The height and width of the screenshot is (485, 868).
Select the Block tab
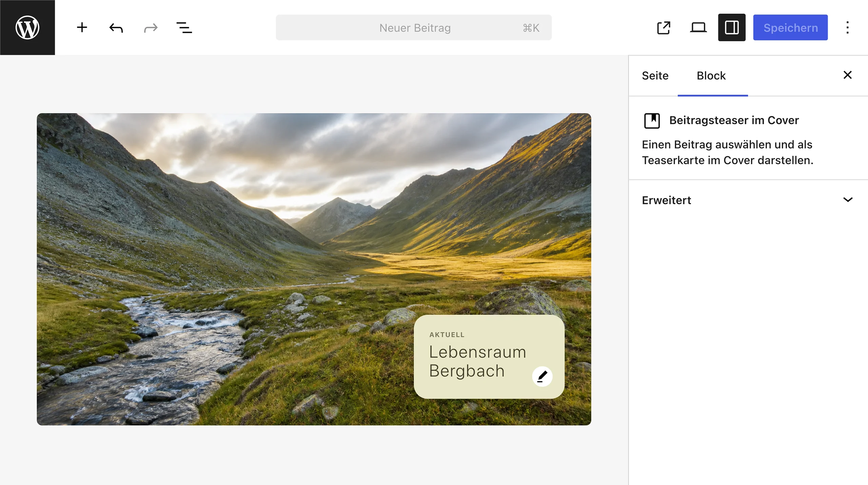(711, 76)
